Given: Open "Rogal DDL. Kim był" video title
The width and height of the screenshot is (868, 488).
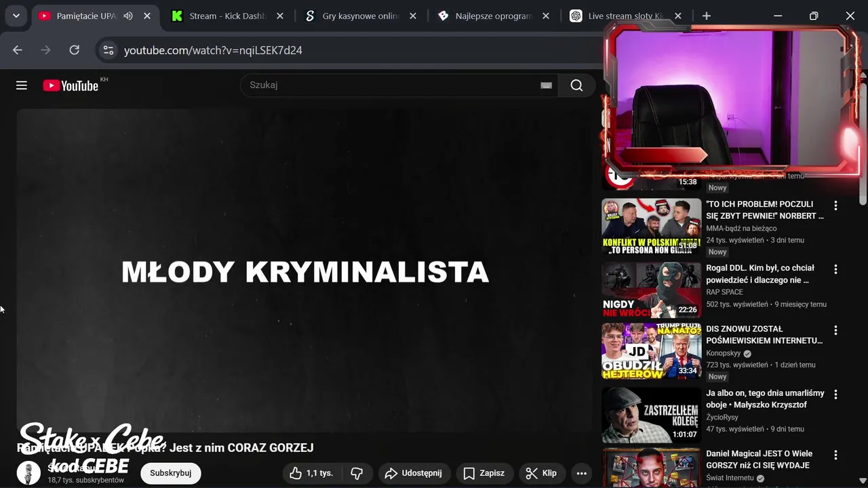Looking at the screenshot, I should point(760,274).
